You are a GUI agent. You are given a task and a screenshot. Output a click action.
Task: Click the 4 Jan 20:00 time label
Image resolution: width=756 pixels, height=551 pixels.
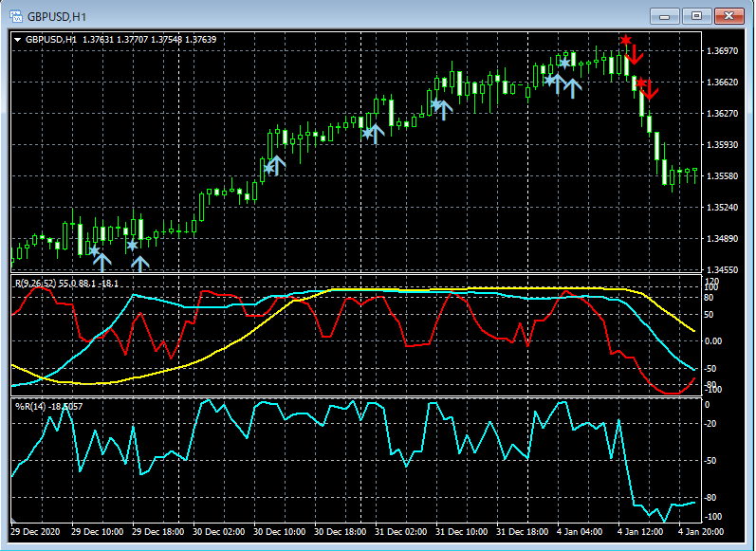(x=701, y=532)
